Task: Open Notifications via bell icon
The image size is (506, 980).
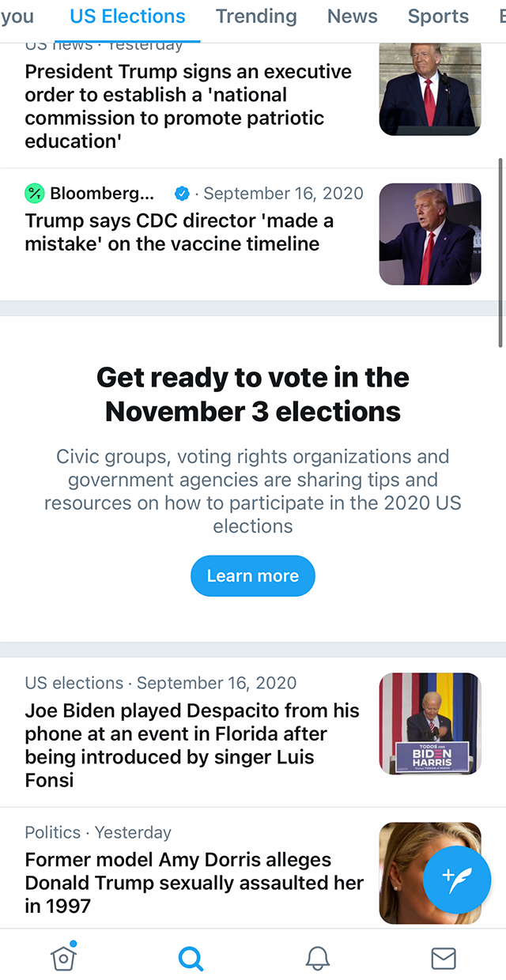Action: tap(317, 956)
